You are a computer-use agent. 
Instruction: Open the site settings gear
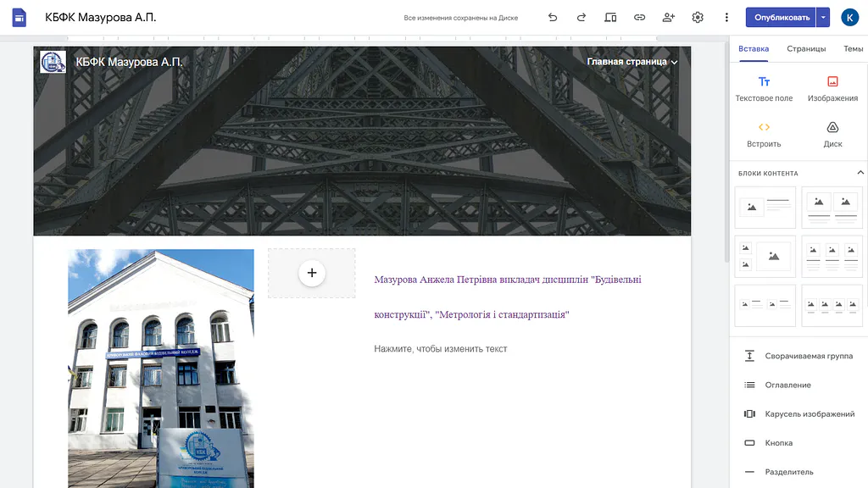point(698,18)
